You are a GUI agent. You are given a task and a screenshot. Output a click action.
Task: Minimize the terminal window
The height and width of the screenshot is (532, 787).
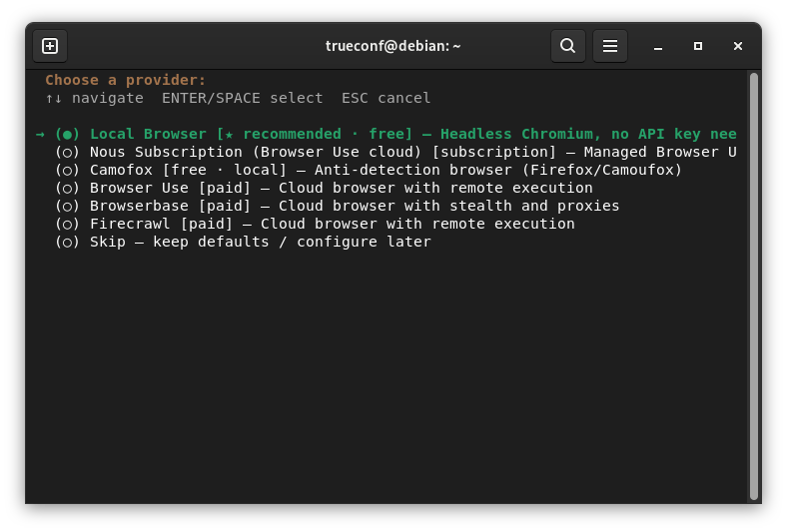pos(658,46)
